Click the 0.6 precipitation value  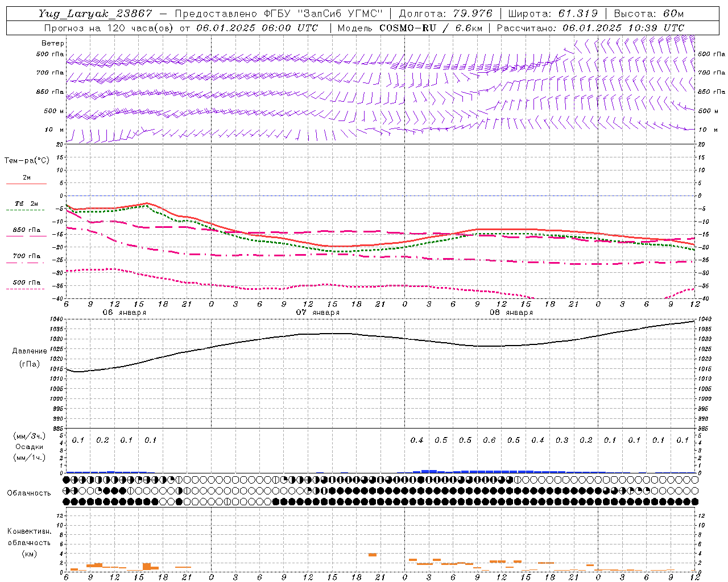click(489, 440)
